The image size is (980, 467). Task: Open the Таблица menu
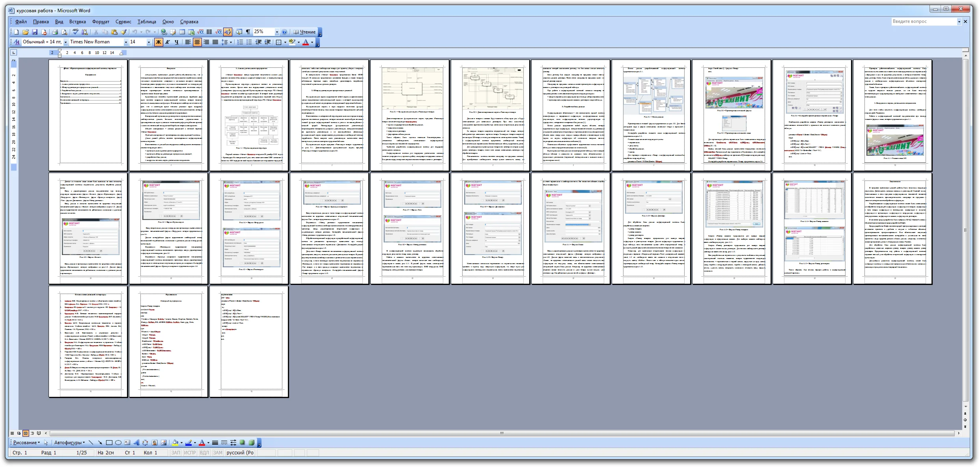(x=147, y=22)
